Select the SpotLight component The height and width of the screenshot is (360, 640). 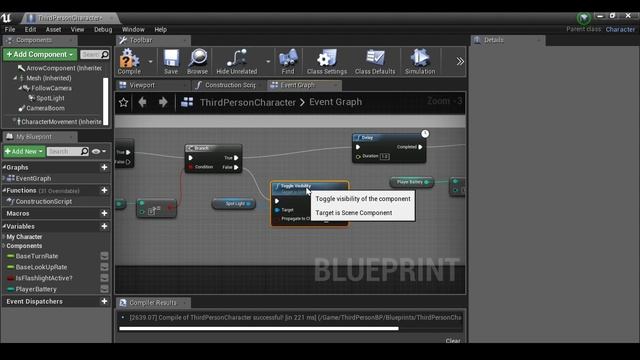tap(50, 98)
